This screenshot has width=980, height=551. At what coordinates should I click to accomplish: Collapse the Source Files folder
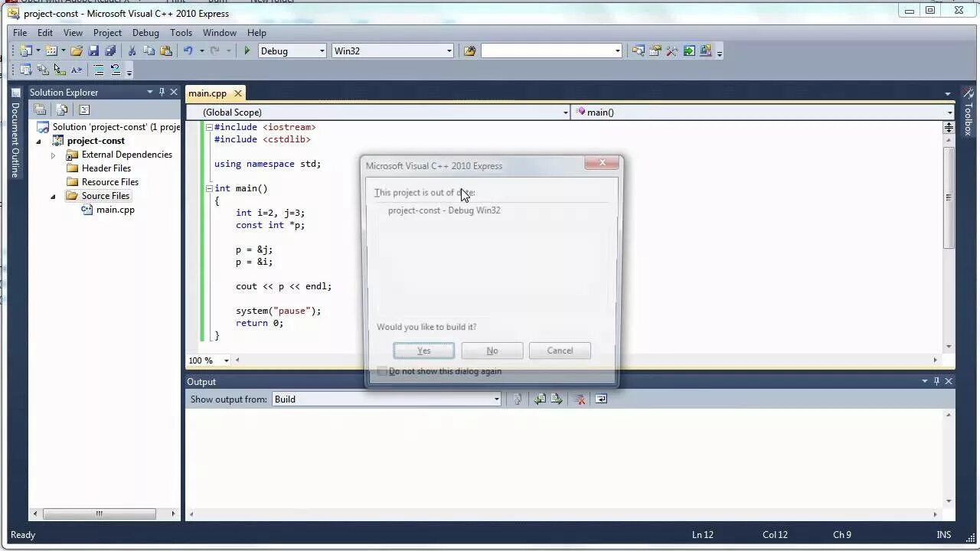[x=53, y=196]
